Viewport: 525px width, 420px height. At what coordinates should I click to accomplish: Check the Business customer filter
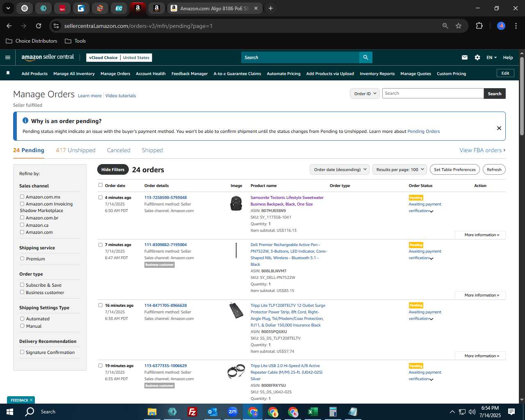[22, 292]
